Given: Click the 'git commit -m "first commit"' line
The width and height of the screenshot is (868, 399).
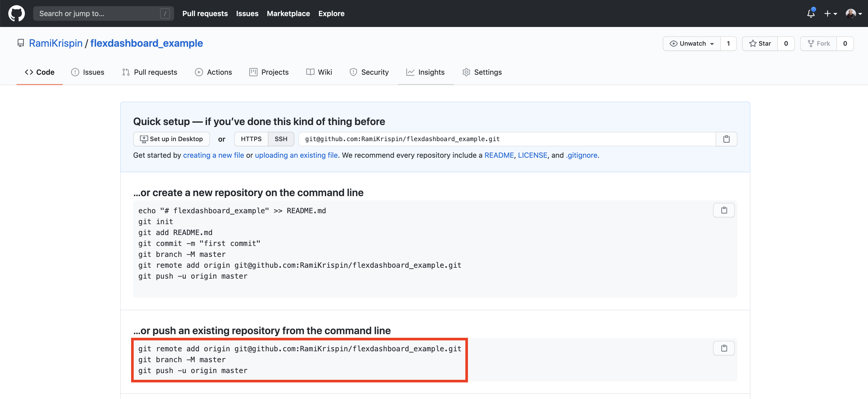Looking at the screenshot, I should (x=199, y=243).
